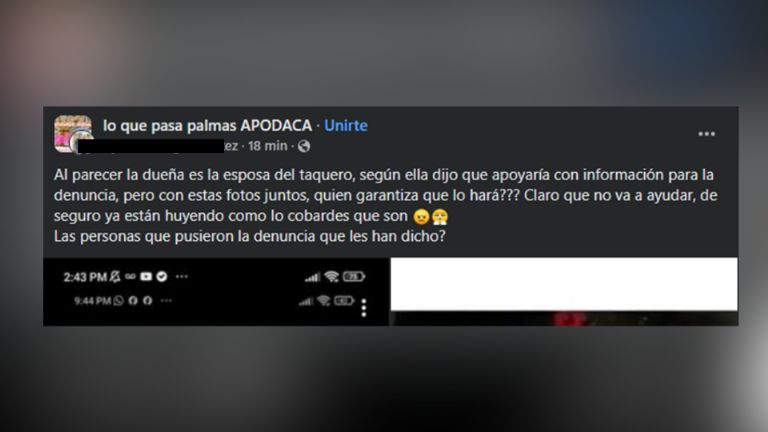Click the vertical three-dot menu in screenshot

tap(363, 308)
